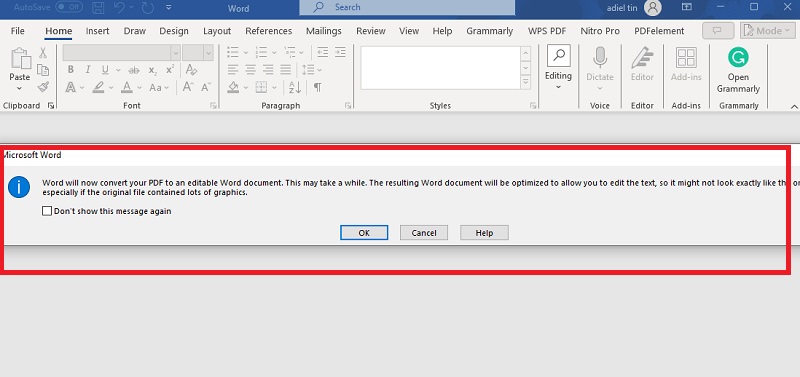The image size is (800, 377).
Task: Open the Comments speech bubble button
Action: pyautogui.click(x=718, y=31)
